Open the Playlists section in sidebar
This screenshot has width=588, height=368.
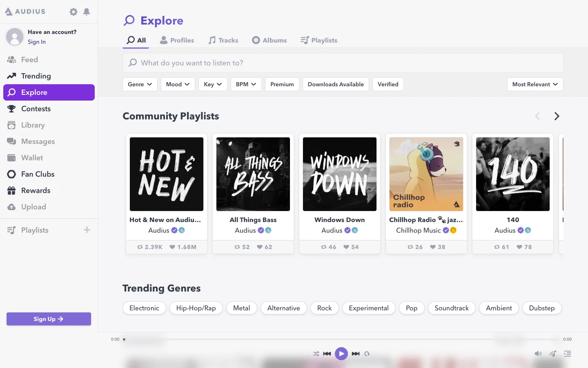[35, 230]
